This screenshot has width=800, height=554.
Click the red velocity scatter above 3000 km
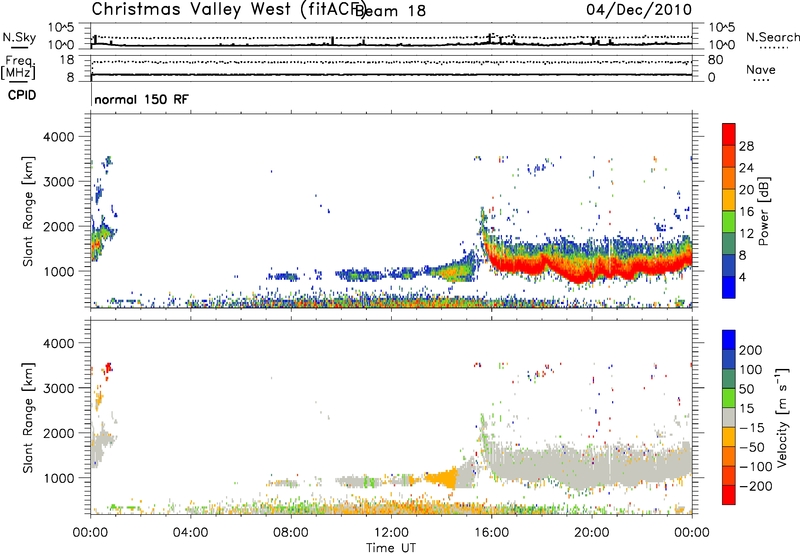[x=108, y=369]
